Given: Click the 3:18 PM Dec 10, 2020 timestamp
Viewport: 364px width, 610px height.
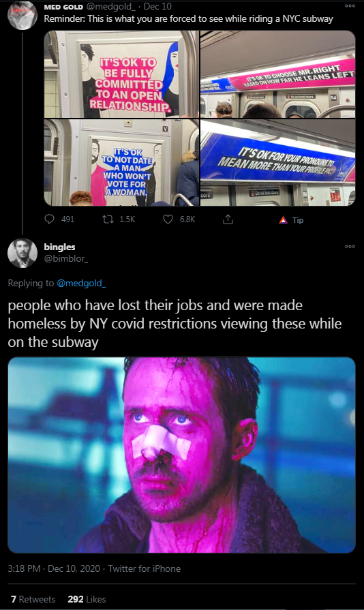Looking at the screenshot, I should (54, 568).
